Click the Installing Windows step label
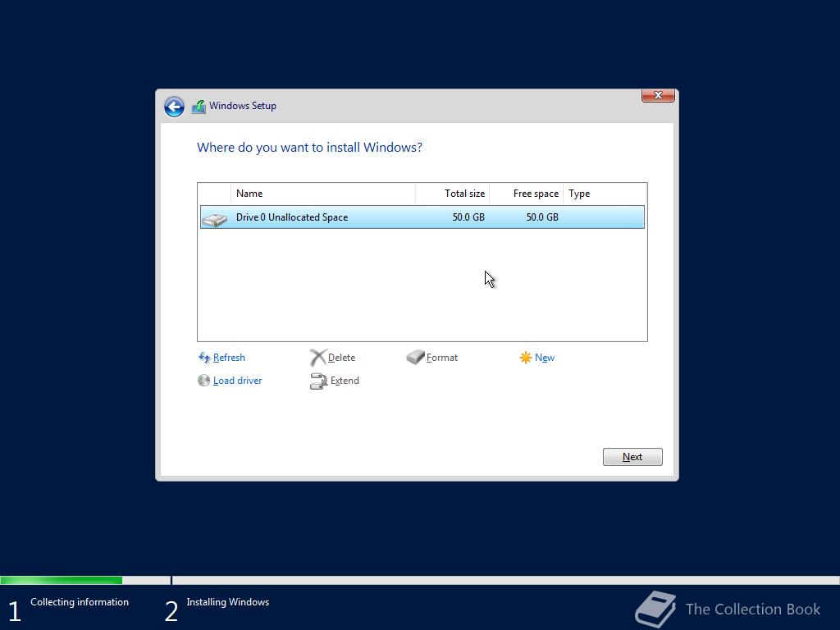 228,602
